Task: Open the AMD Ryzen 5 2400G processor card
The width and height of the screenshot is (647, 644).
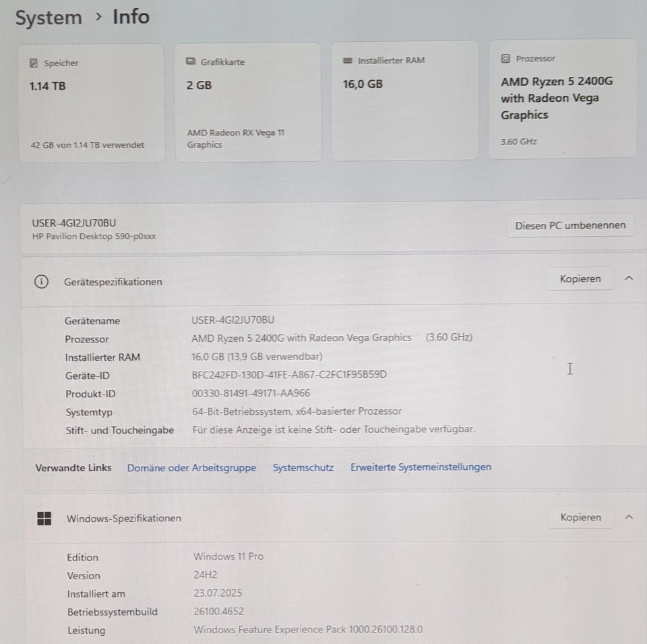Action: tap(563, 101)
